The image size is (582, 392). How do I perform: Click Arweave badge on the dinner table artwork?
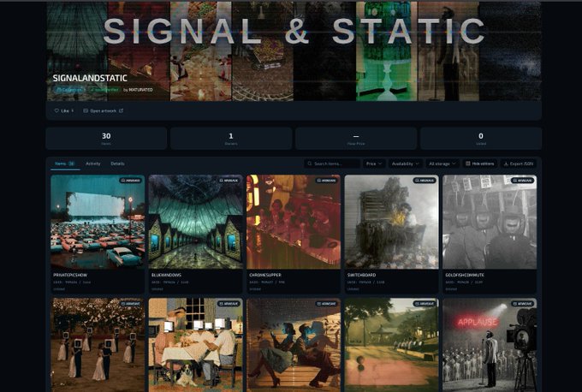pyautogui.click(x=229, y=304)
